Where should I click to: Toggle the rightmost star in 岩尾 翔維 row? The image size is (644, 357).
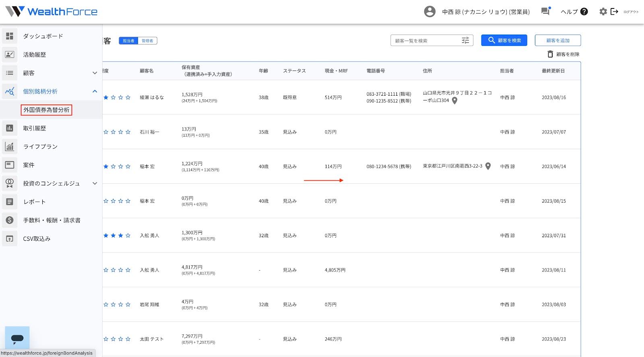128,304
